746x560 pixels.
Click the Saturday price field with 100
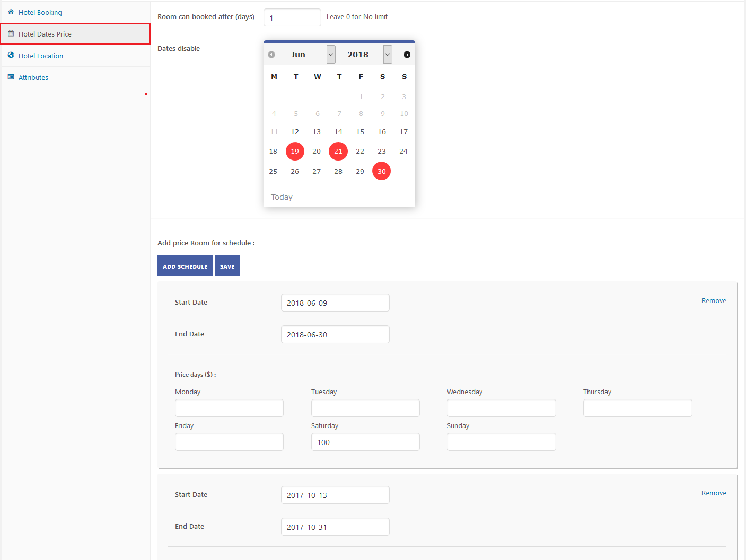click(365, 442)
